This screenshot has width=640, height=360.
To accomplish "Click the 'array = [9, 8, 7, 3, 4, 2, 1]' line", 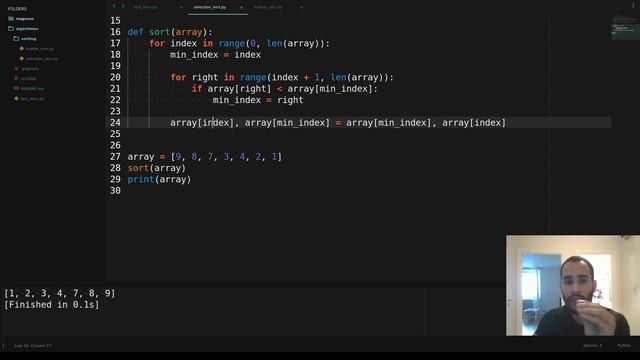I will tap(204, 157).
